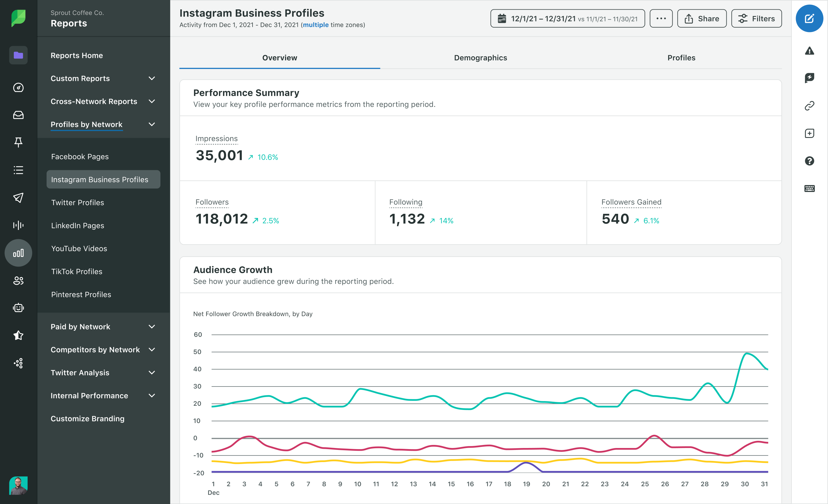Viewport: 828px width, 504px height.
Task: Expand Twitter Analysis in the sidebar
Action: click(x=152, y=373)
